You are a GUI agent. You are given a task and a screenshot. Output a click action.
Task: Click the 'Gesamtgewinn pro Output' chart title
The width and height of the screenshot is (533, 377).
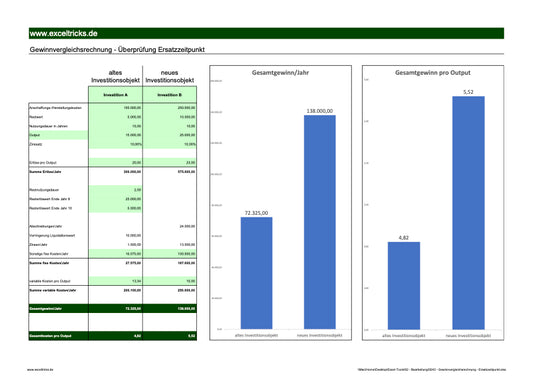click(433, 72)
